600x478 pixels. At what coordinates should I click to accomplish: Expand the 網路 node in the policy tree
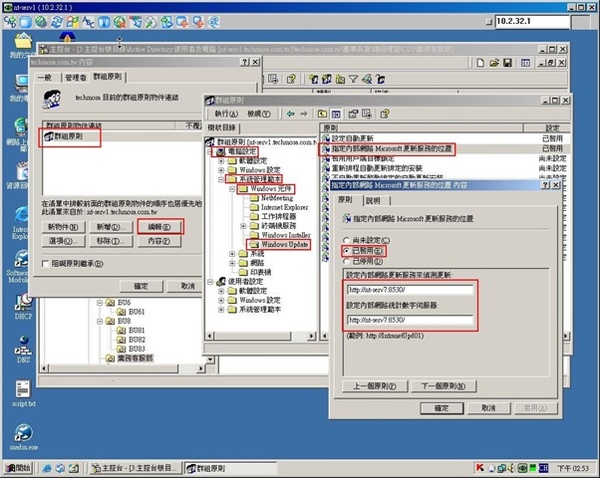[x=232, y=263]
